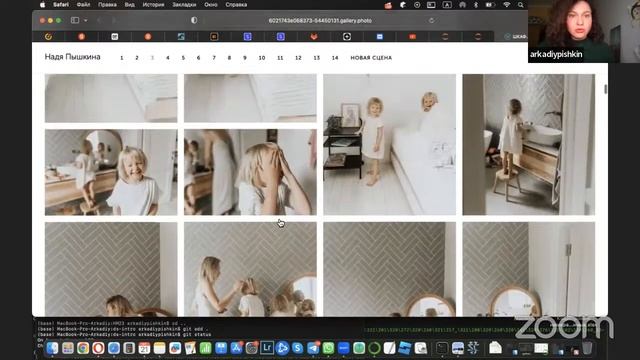Image resolution: width=640 pixels, height=360 pixels.
Task: Click the gallery page scrollbar thumb
Action: (x=605, y=89)
